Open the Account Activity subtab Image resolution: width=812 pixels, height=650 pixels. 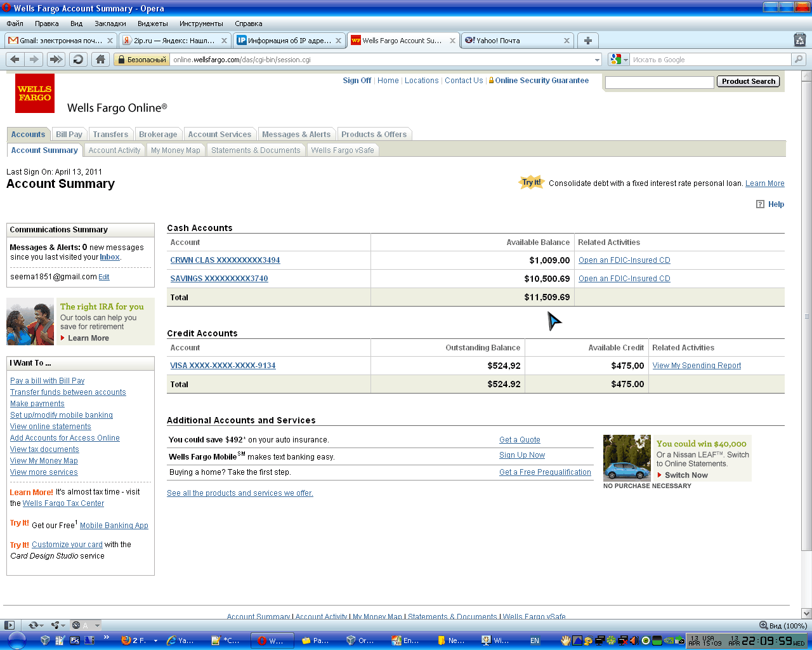pyautogui.click(x=114, y=150)
